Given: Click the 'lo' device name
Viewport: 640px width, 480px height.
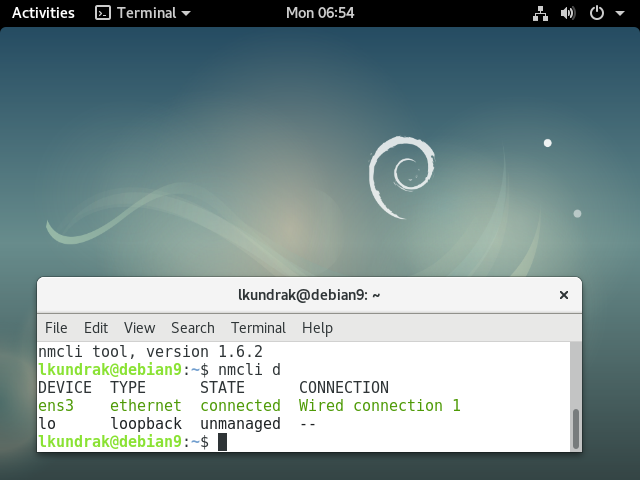Looking at the screenshot, I should coord(47,424).
